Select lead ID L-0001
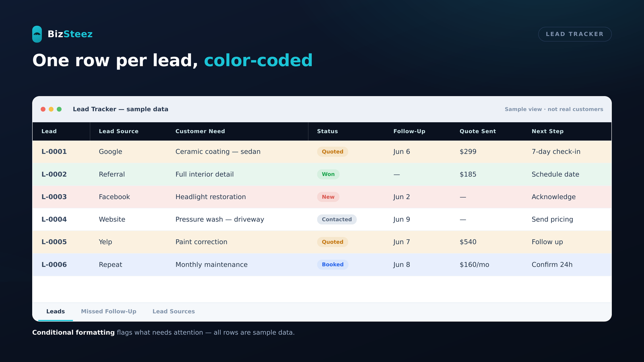 point(54,152)
